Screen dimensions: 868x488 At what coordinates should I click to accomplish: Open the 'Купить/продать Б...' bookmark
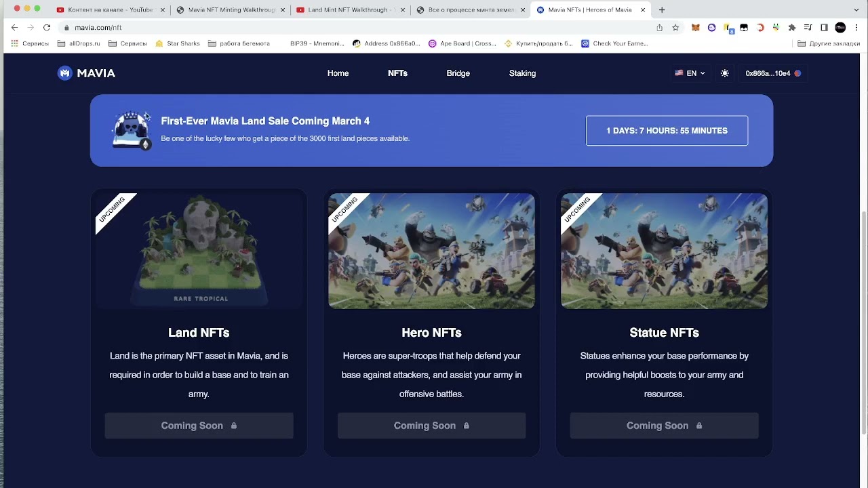tap(539, 43)
